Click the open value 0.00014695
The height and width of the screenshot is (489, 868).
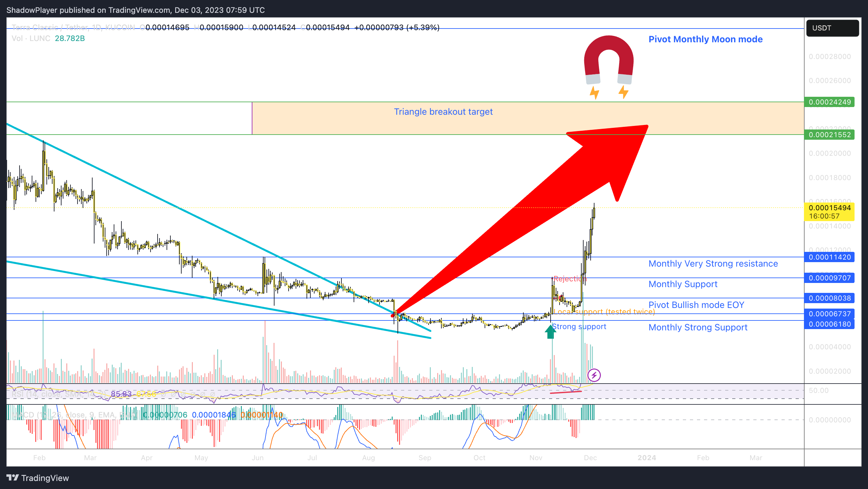click(167, 27)
